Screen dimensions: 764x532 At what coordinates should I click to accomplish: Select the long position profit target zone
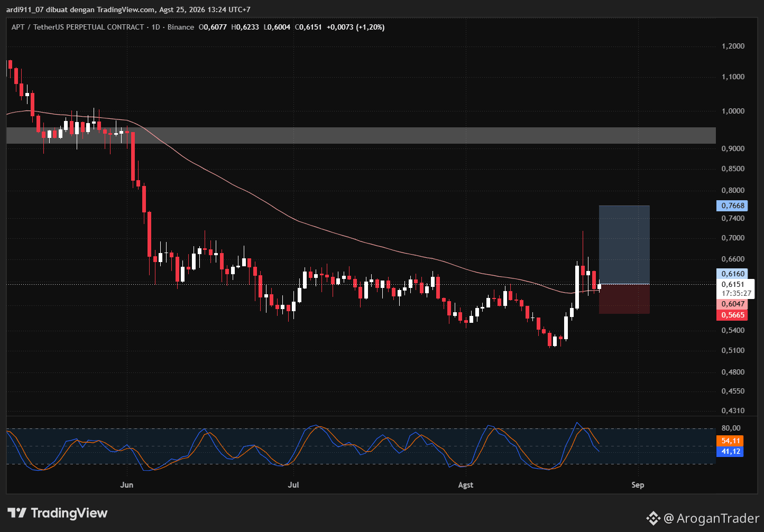(624, 245)
